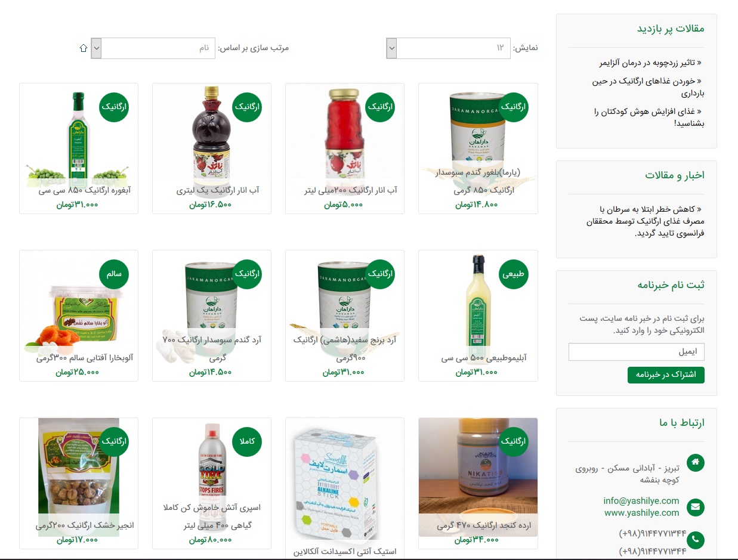Click the سالم badge on dried plum product

pos(114,274)
